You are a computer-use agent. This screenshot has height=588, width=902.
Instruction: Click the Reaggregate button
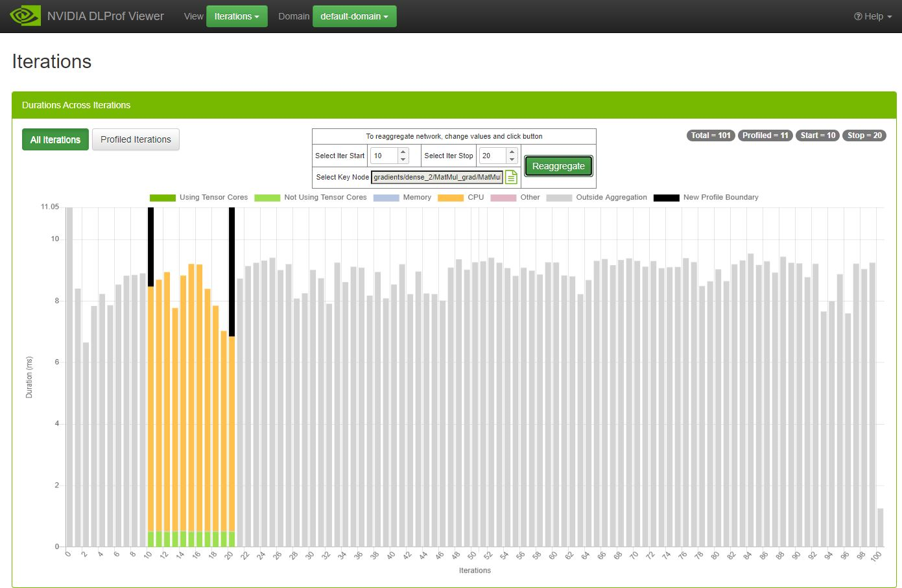(x=558, y=166)
